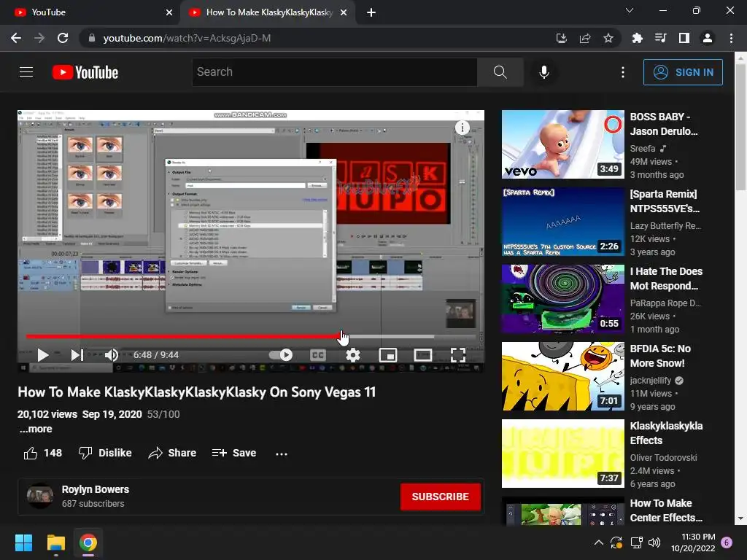This screenshot has height=560, width=747.
Task: Open notification center badge 6
Action: coord(727,542)
